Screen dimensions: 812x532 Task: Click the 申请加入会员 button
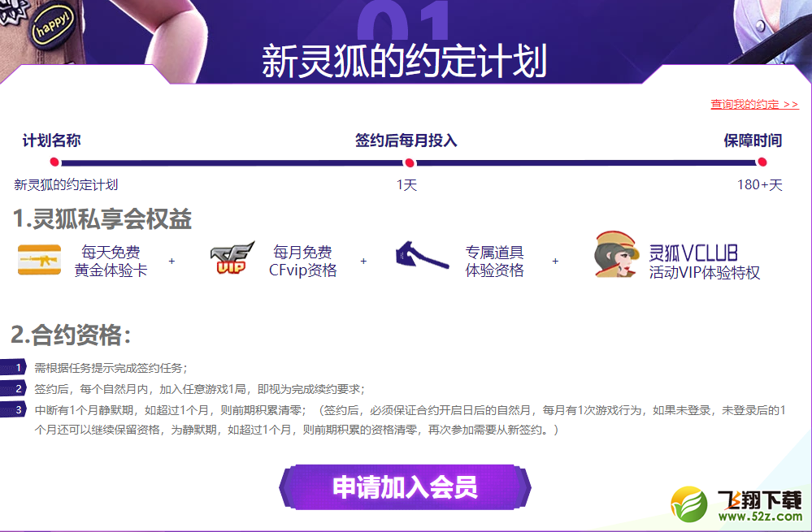(405, 487)
